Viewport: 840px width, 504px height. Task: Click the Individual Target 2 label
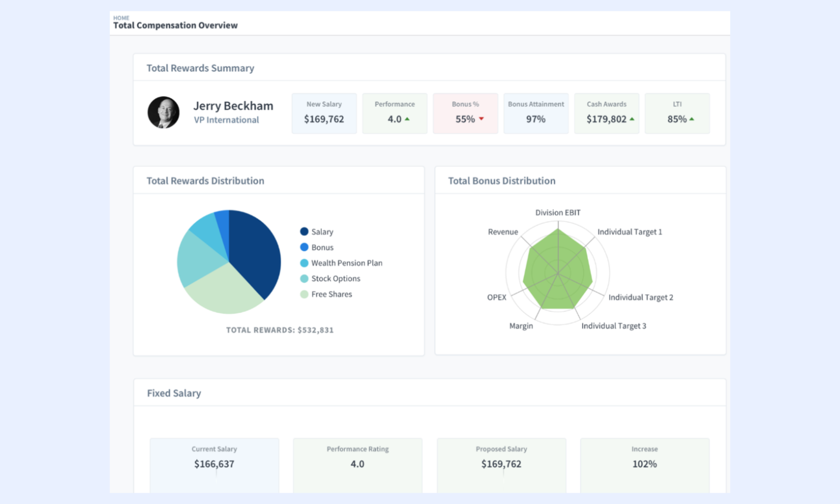[640, 297]
